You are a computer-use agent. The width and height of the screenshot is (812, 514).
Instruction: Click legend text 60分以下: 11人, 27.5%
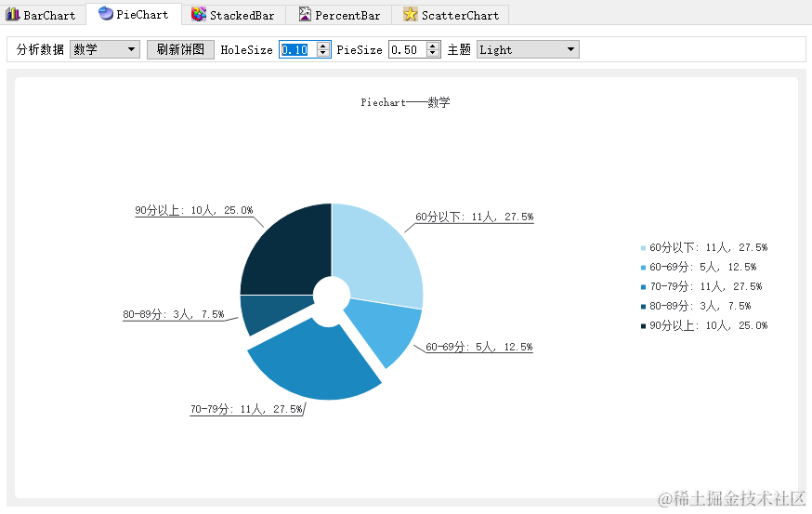click(x=709, y=247)
